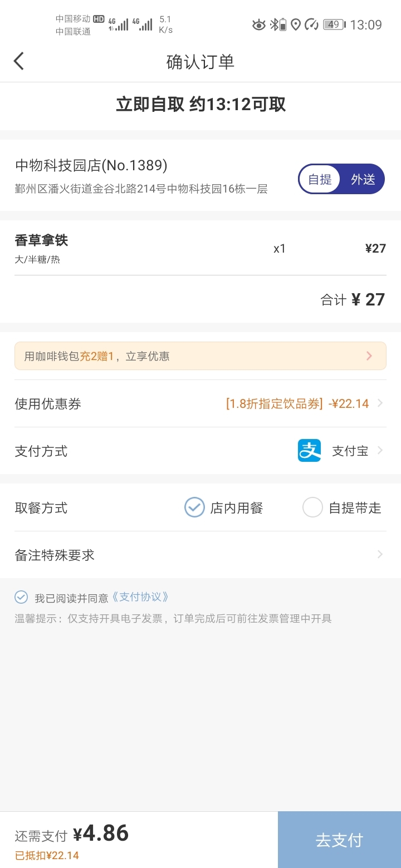Tap the eye comfort icon in the status bar
The image size is (401, 868).
click(259, 24)
